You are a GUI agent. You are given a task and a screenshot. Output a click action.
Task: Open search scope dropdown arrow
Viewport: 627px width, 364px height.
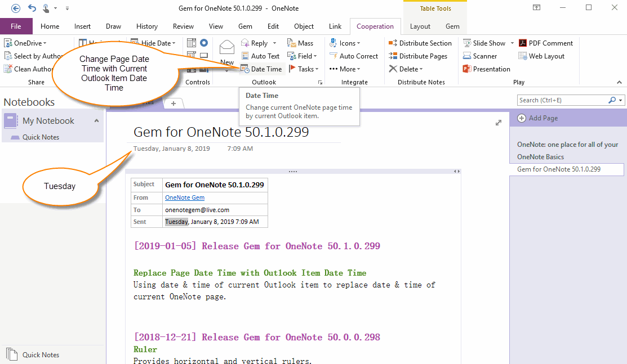coord(620,100)
